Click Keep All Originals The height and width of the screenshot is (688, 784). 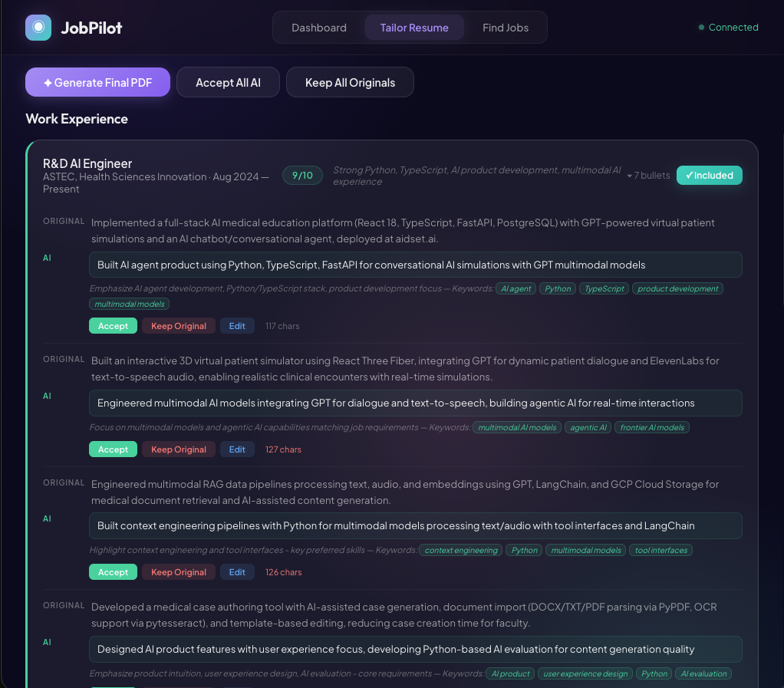[350, 82]
